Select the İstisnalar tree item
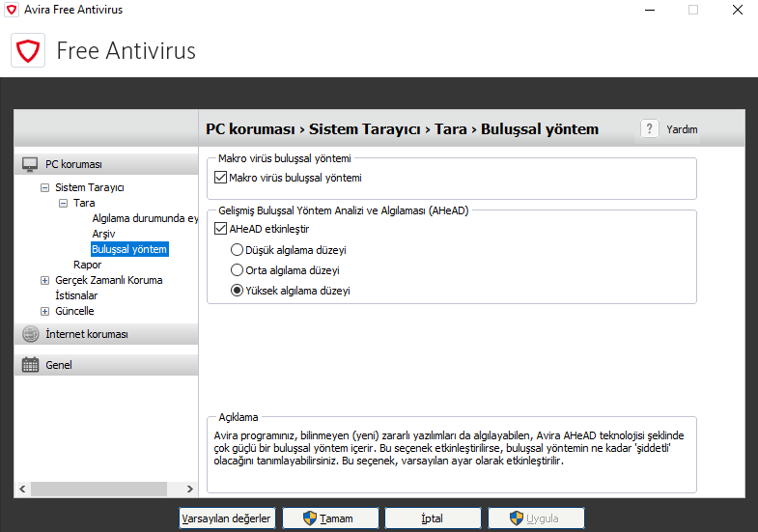Screen dimensions: 758x532 click(76, 295)
